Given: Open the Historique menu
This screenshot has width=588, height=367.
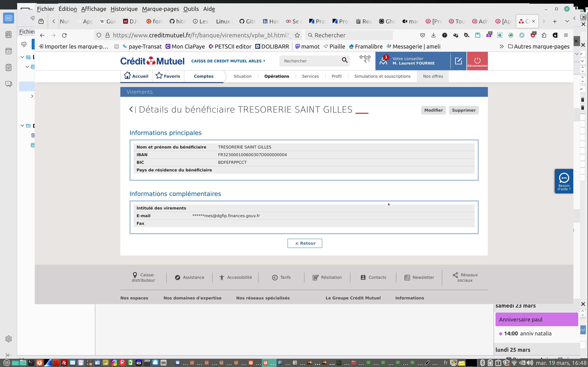Looking at the screenshot, I should pyautogui.click(x=124, y=9).
